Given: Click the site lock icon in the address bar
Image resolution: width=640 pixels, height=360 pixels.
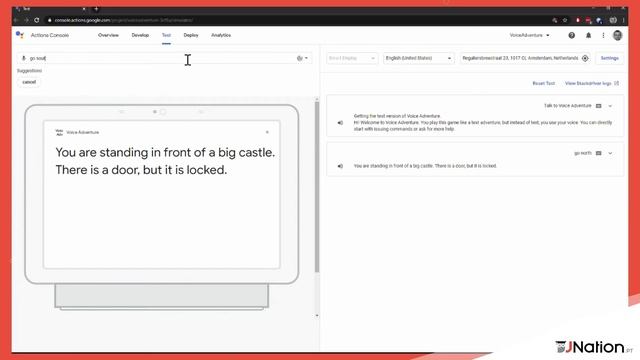Looking at the screenshot, I should coord(50,20).
